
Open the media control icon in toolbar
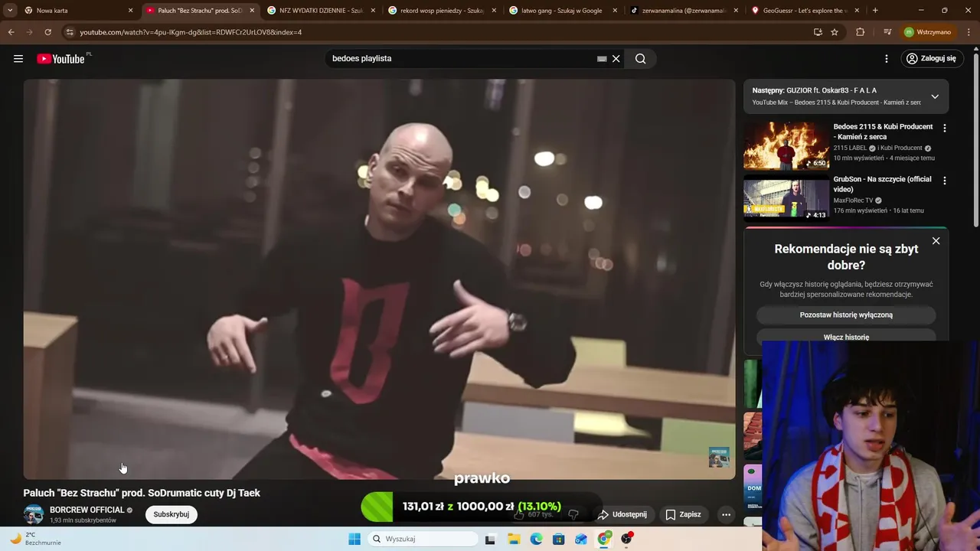[x=887, y=32]
